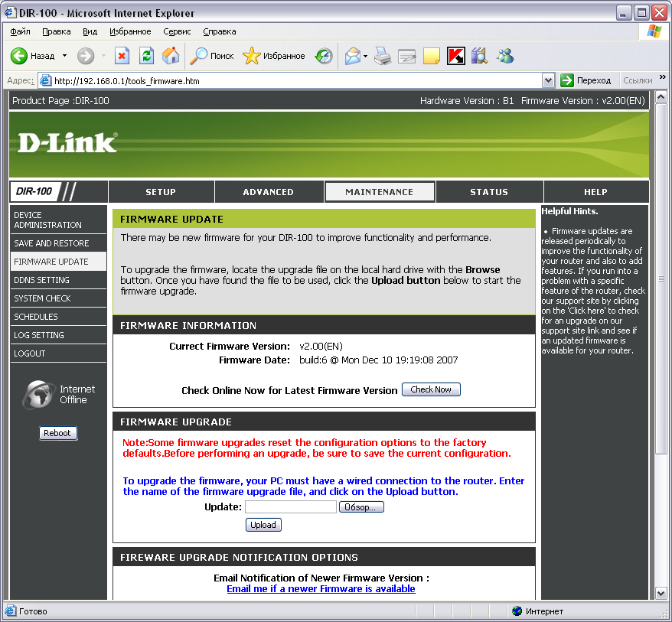This screenshot has width=672, height=622.
Task: Open the History clock icon
Action: pyautogui.click(x=324, y=56)
